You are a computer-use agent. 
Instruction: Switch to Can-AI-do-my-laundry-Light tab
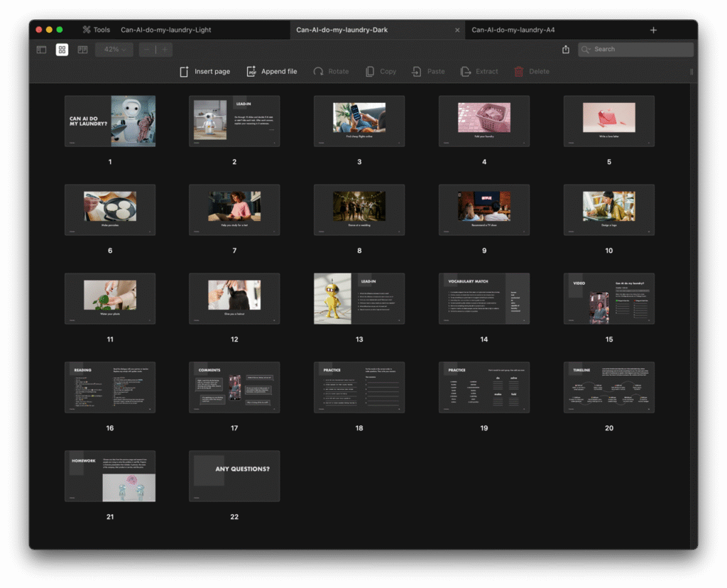[166, 30]
